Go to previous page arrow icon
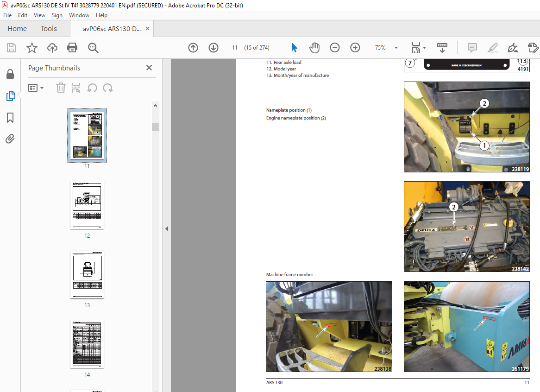Image resolution: width=540 pixels, height=392 pixels. (x=193, y=48)
